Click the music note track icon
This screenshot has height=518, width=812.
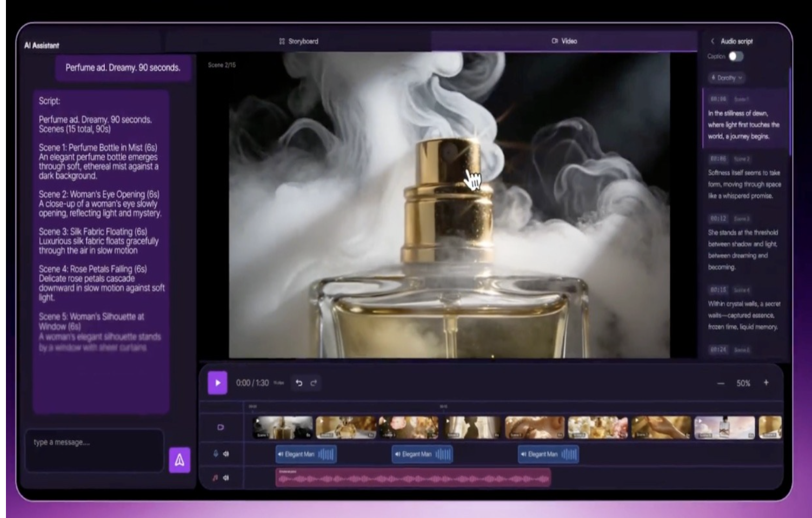pos(215,478)
